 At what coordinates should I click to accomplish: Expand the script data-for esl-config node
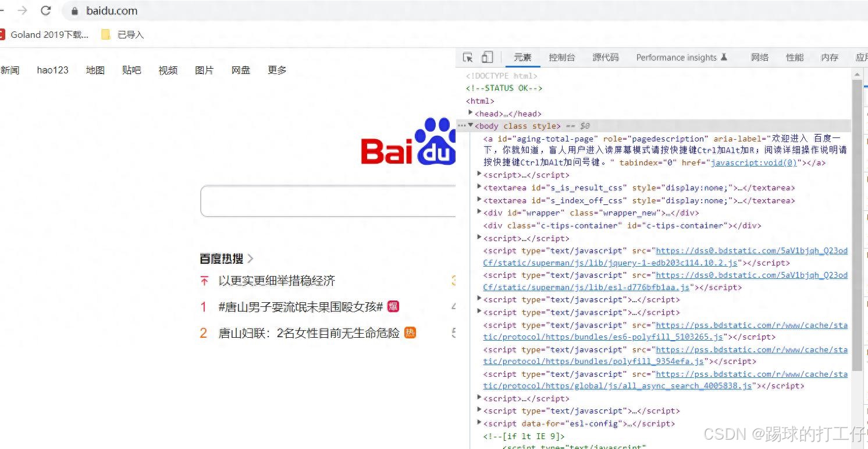click(x=479, y=423)
